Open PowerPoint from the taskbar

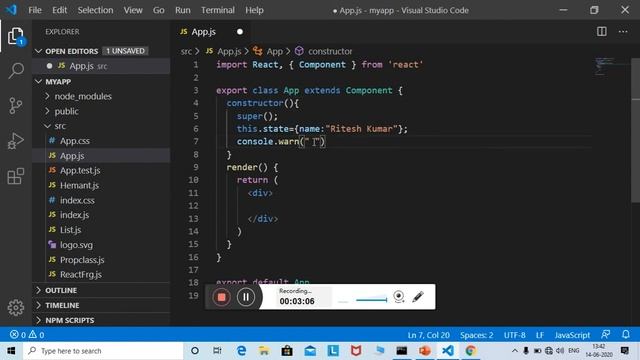click(x=424, y=351)
